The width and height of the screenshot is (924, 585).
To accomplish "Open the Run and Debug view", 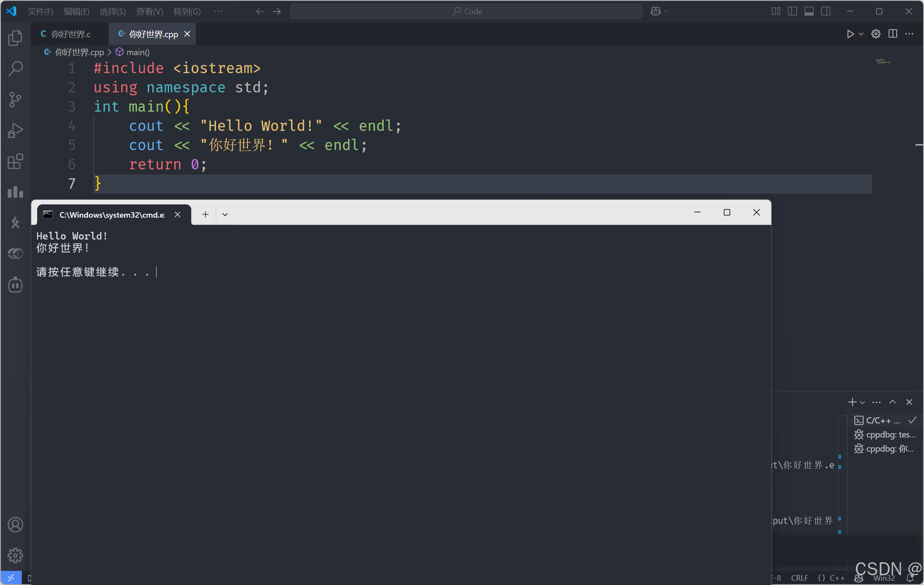I will [x=15, y=130].
